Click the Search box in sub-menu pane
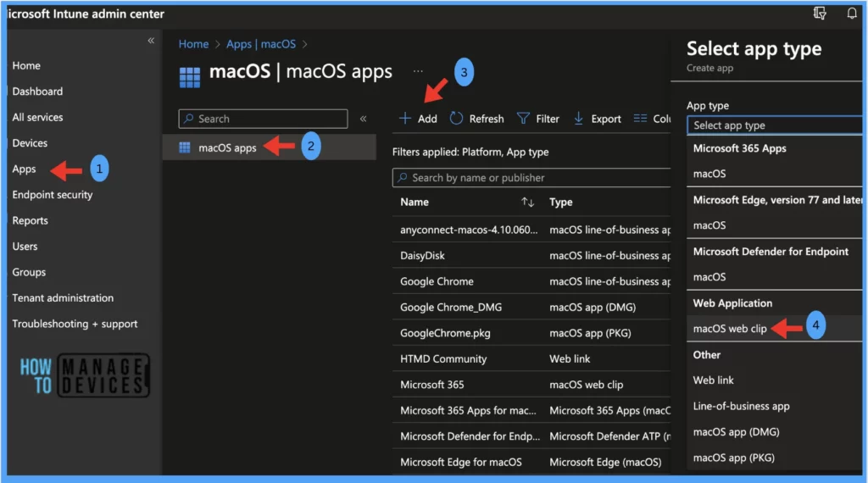Viewport: 868px width, 483px height. 263,119
